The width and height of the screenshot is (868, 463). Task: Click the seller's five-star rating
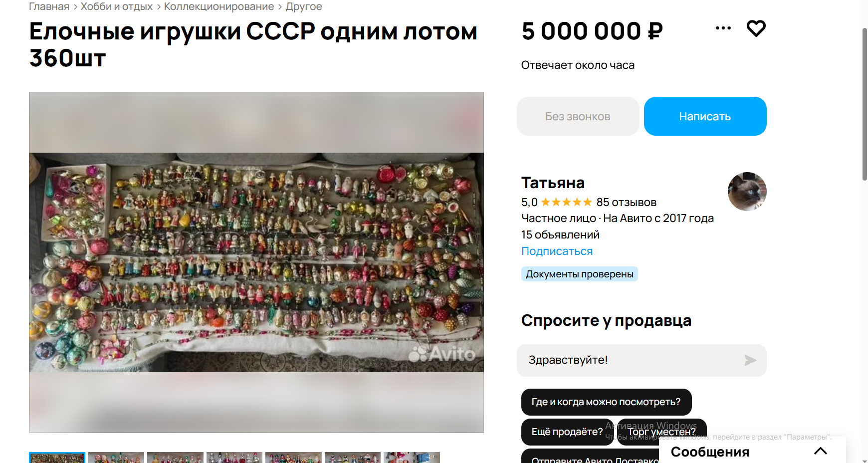pyautogui.click(x=566, y=202)
